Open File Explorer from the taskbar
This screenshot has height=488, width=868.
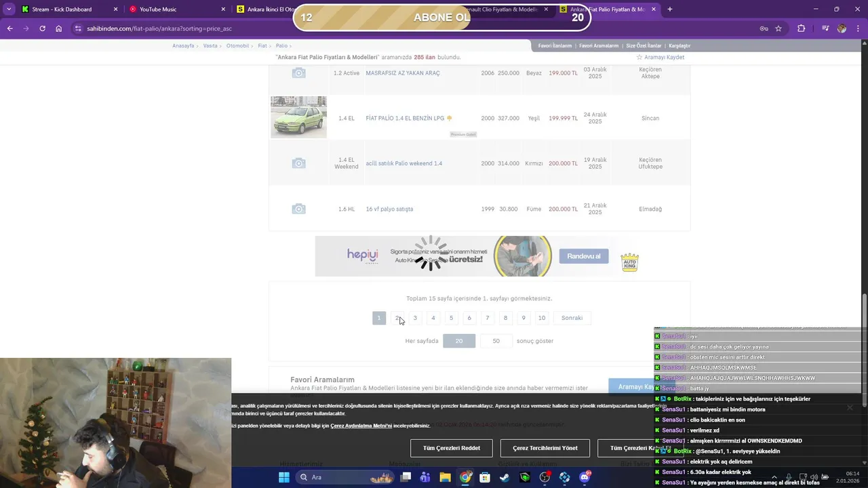click(445, 477)
